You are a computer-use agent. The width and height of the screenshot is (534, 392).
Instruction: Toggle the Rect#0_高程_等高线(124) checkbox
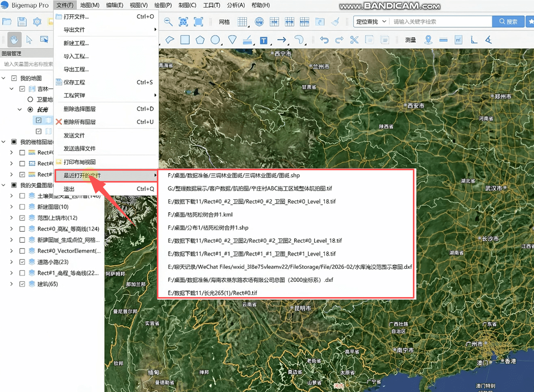point(22,229)
